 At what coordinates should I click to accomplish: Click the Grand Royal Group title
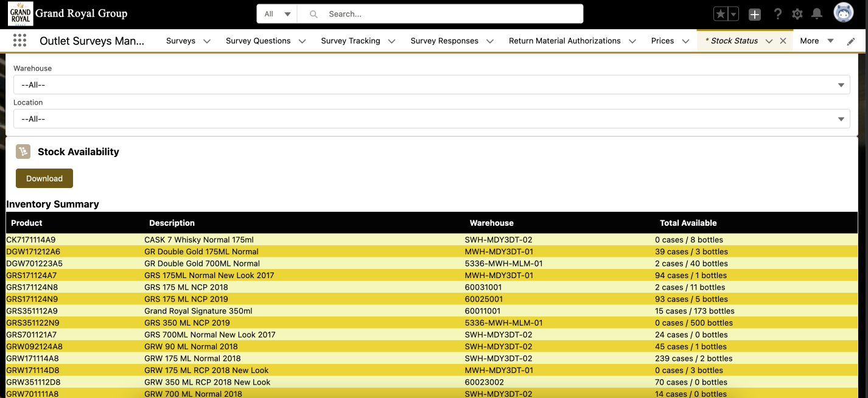pos(82,13)
